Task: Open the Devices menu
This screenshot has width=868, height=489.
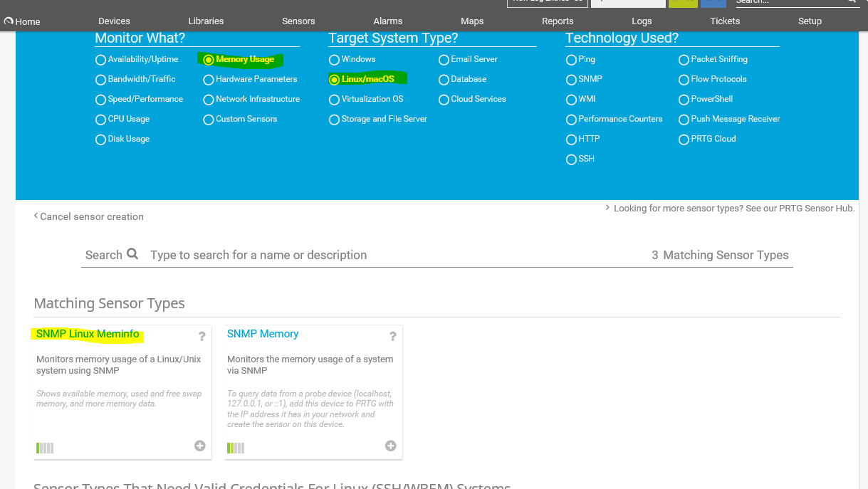Action: tap(114, 21)
